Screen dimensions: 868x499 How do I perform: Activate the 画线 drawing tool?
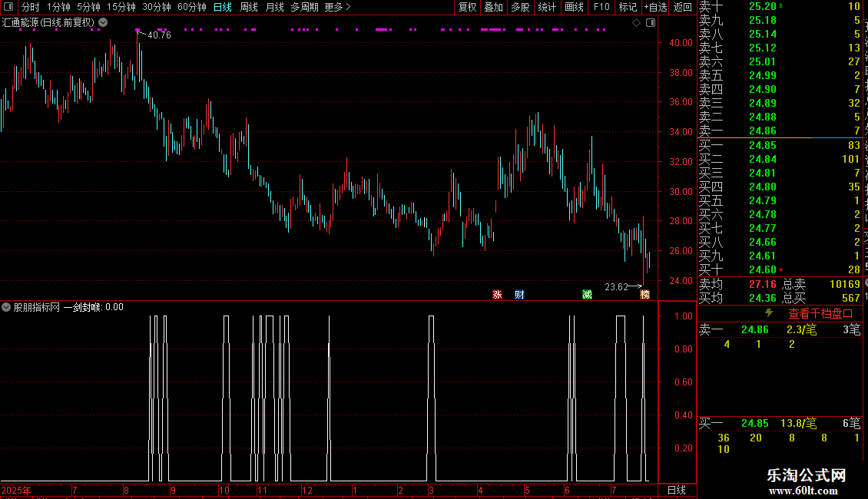coord(574,7)
